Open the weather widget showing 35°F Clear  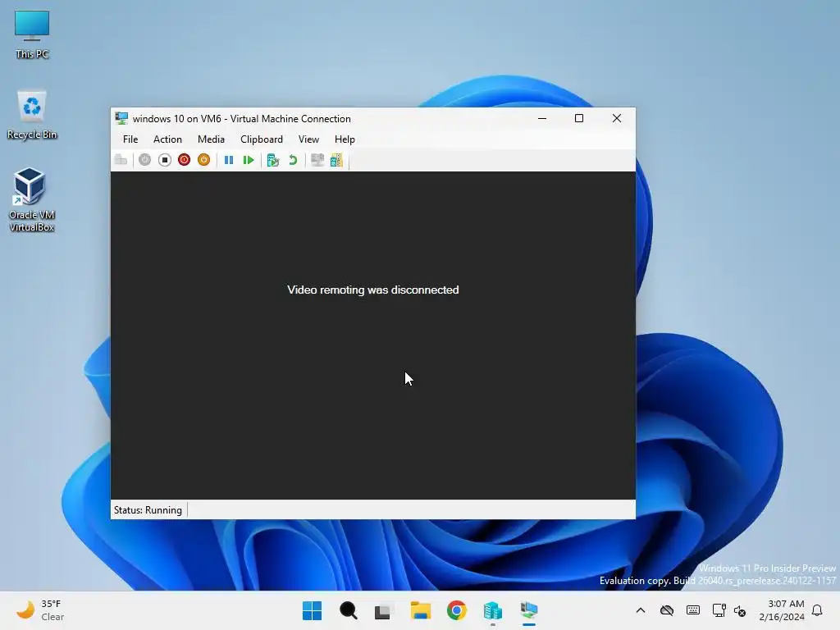pyautogui.click(x=40, y=610)
